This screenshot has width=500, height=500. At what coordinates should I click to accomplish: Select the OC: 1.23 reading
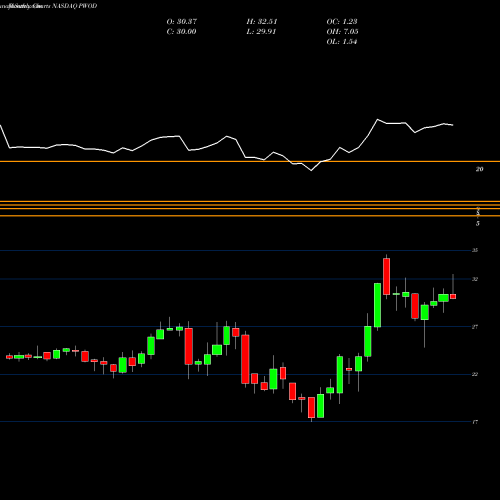342,22
